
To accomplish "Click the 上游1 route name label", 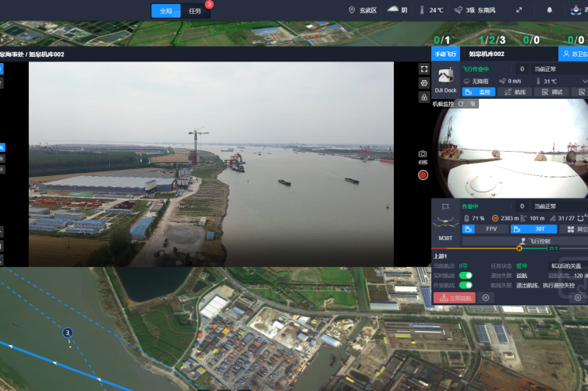I will tap(441, 256).
